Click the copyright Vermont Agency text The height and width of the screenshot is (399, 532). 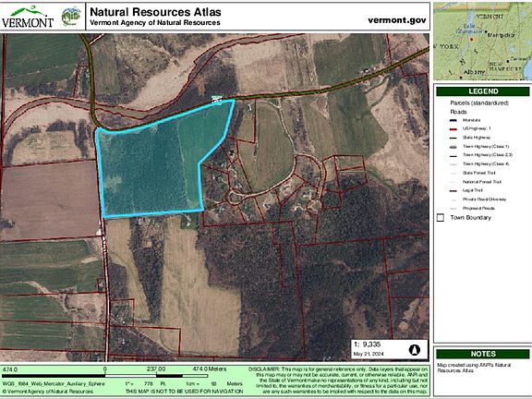pyautogui.click(x=47, y=392)
